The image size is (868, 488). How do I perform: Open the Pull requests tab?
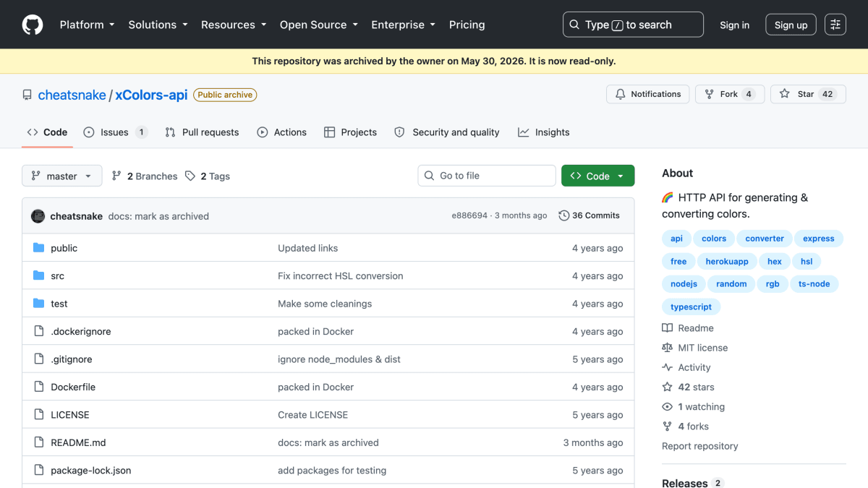tap(202, 132)
